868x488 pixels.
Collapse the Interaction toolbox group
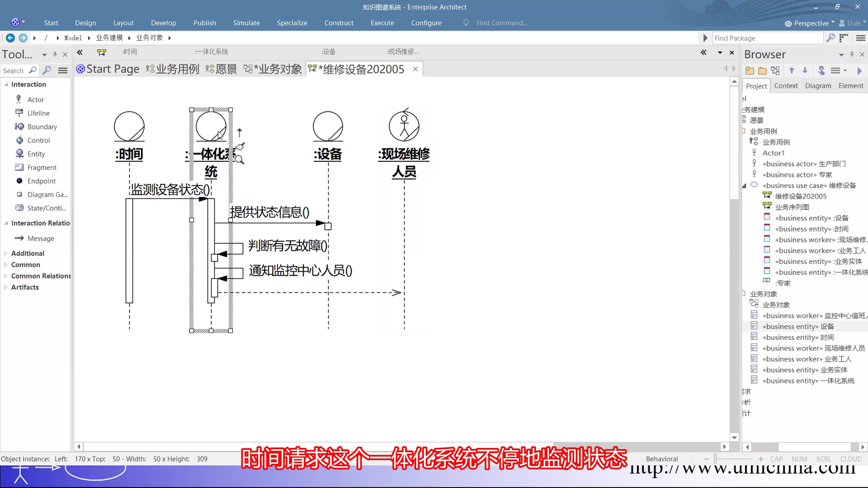6,84
